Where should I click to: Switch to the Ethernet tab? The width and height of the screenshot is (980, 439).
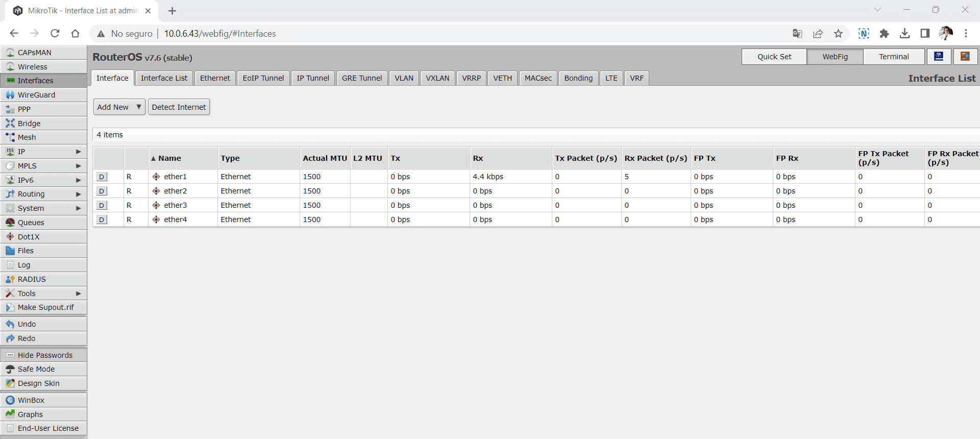coord(215,78)
